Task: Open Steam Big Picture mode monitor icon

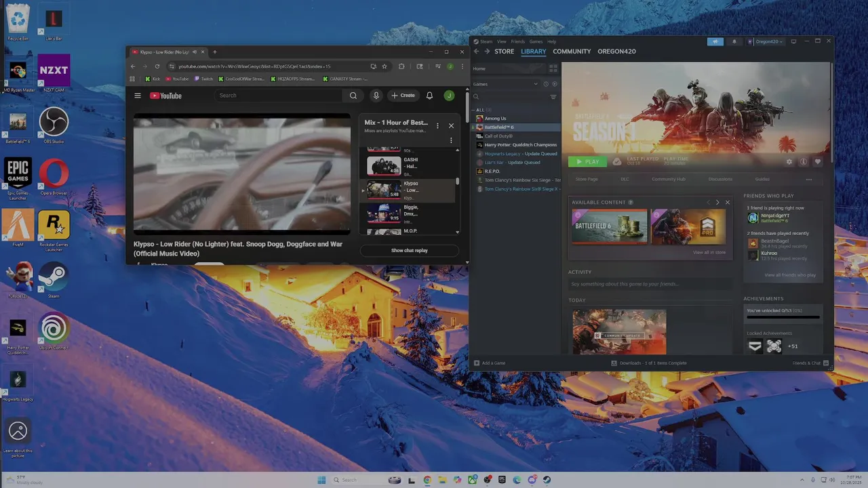Action: (793, 41)
